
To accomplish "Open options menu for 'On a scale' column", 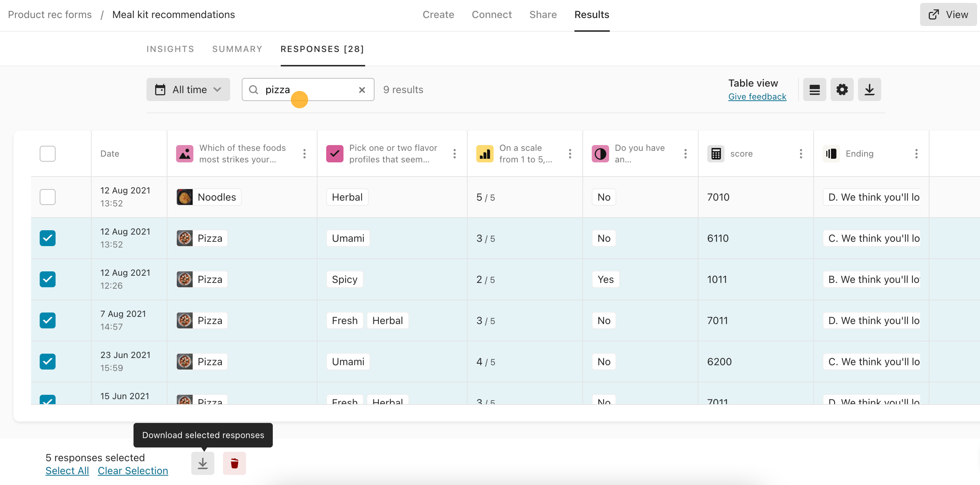I will coord(570,154).
